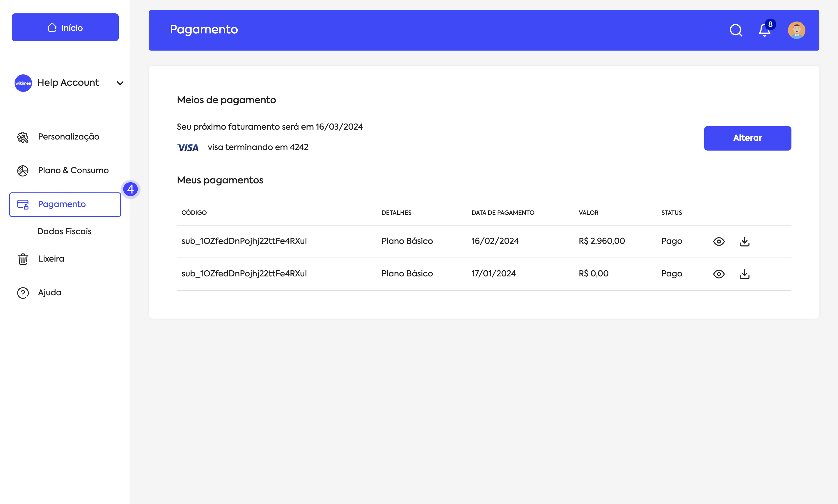
Task: Open the search magnifier icon
Action: pyautogui.click(x=736, y=30)
